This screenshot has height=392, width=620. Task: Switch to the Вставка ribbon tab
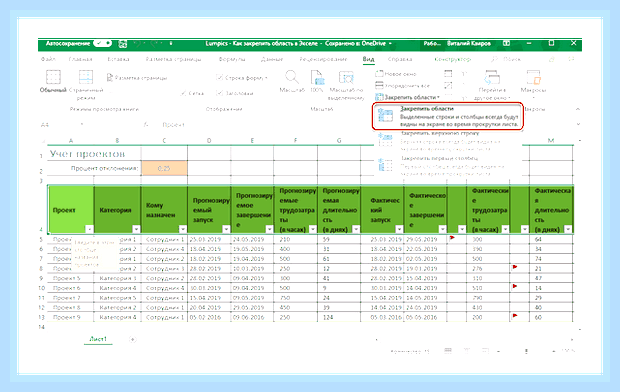point(118,59)
